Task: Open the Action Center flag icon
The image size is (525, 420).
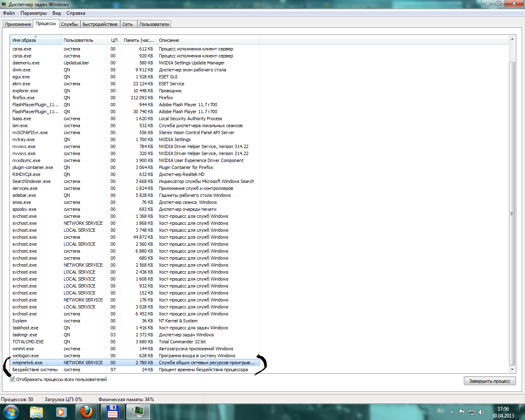Action: pos(462,412)
